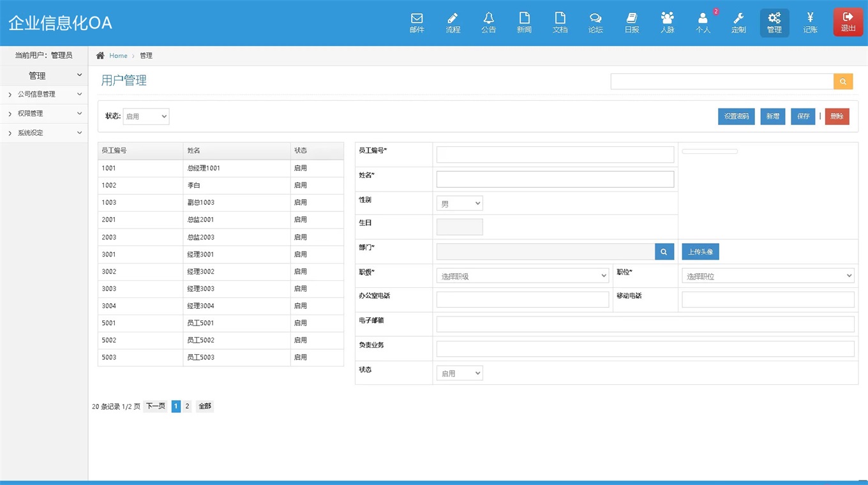Open the 选择职位 dropdown
Viewport: 868px width, 485px height.
[x=768, y=276]
